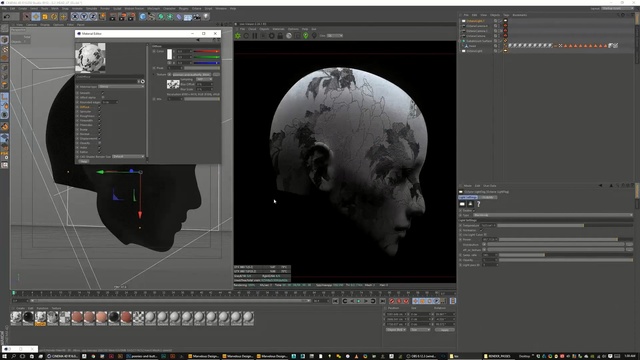This screenshot has width=640, height=360.
Task: Click white Diffuse color swatch
Action: coord(169,55)
